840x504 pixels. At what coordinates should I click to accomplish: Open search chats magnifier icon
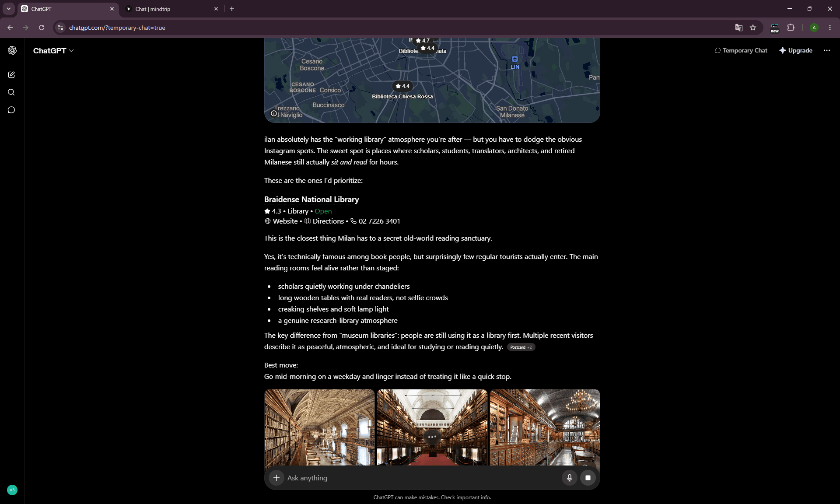click(x=11, y=92)
